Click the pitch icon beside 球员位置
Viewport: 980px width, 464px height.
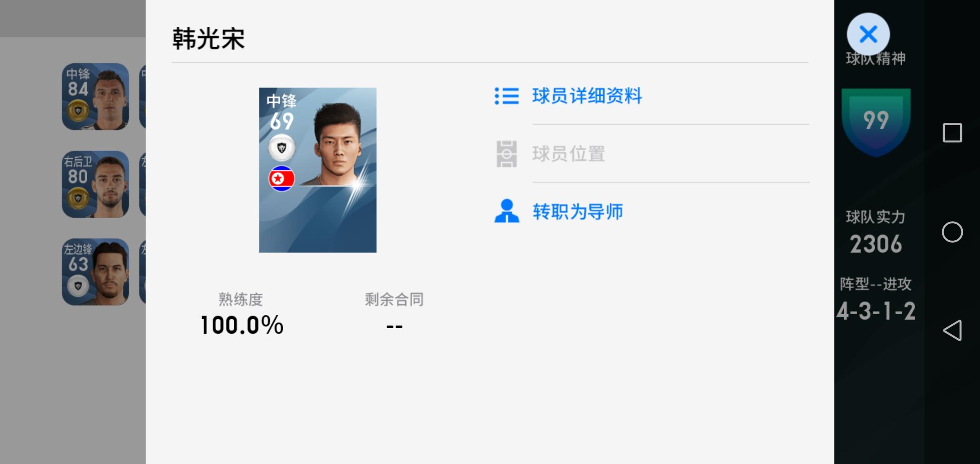pyautogui.click(x=507, y=154)
